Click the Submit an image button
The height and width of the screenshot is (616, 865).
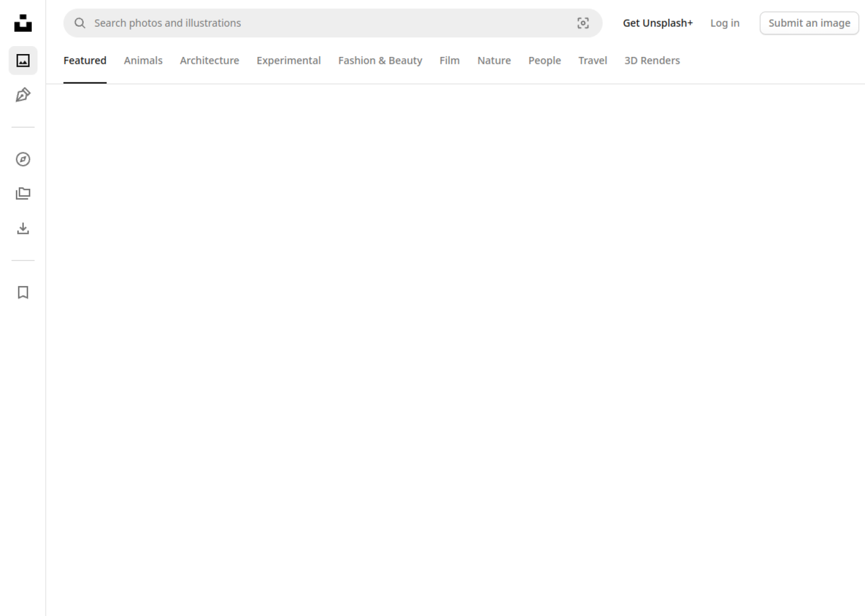(x=809, y=23)
